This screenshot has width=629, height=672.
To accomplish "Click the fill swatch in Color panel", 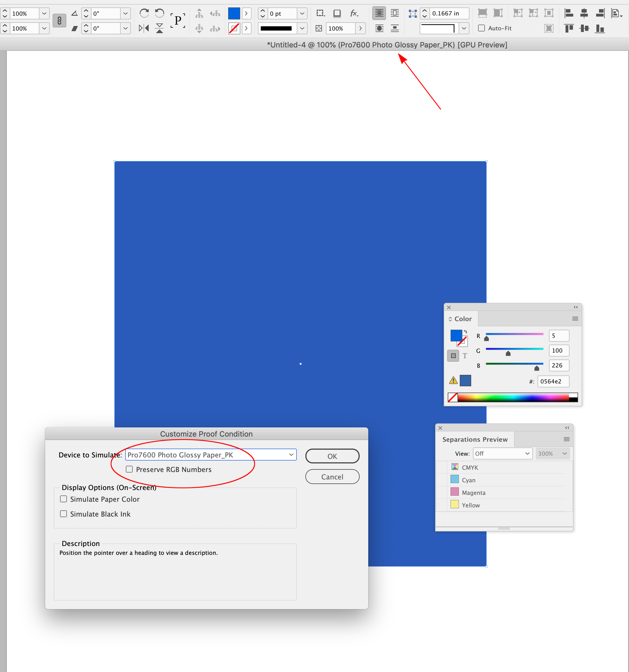I will tap(456, 335).
